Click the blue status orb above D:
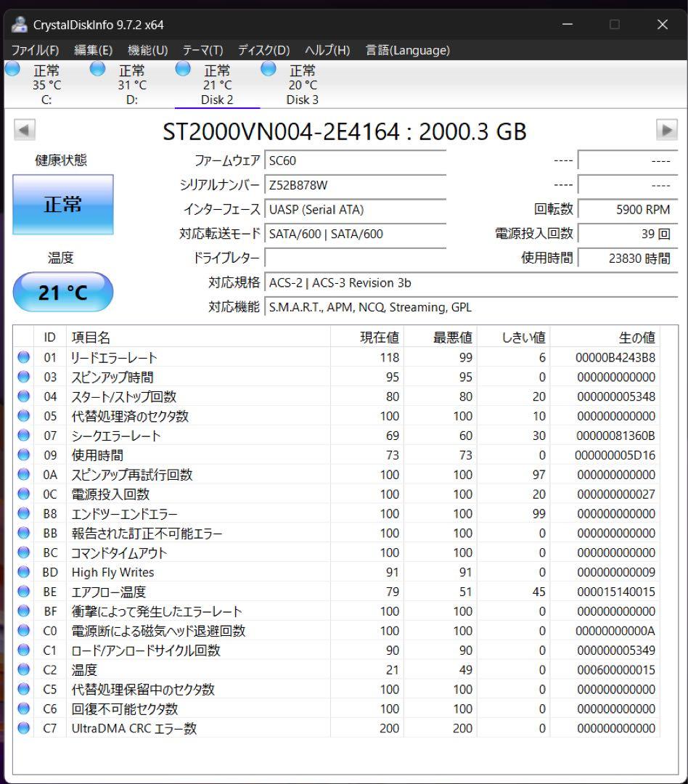The image size is (688, 784). click(x=97, y=68)
